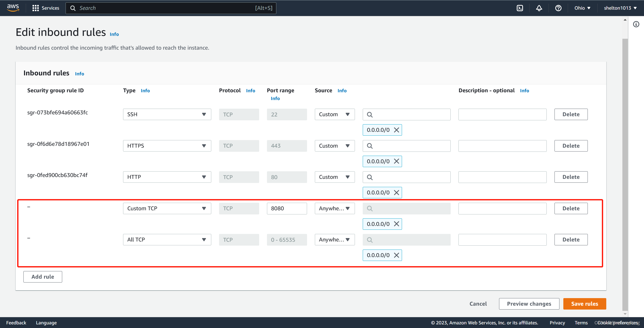Expand the Custom TCP type dropdown

click(x=167, y=208)
